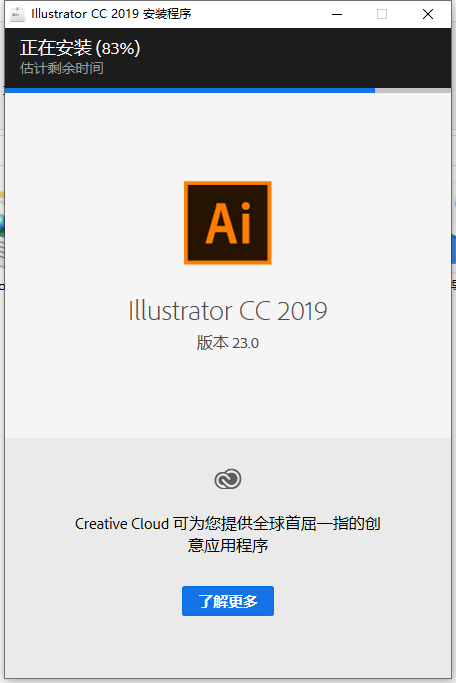456x683 pixels.
Task: Click the 正在安装 (83%) heading
Action: click(80, 48)
